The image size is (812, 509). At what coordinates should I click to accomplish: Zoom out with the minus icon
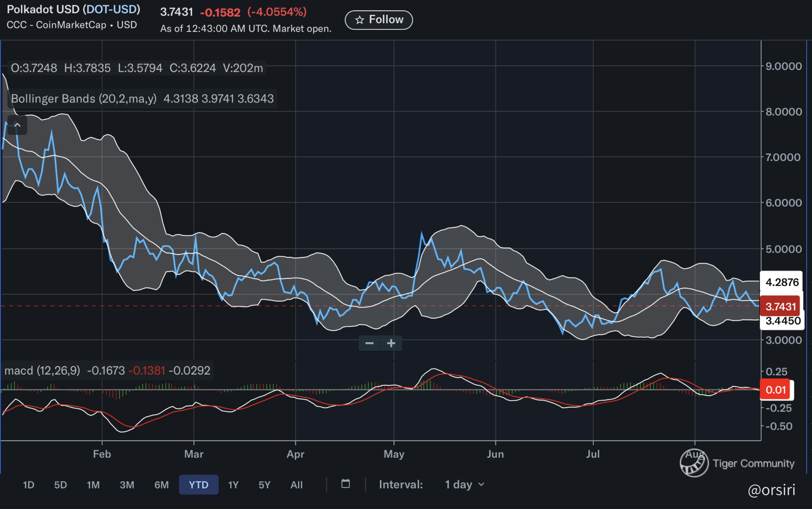[369, 343]
